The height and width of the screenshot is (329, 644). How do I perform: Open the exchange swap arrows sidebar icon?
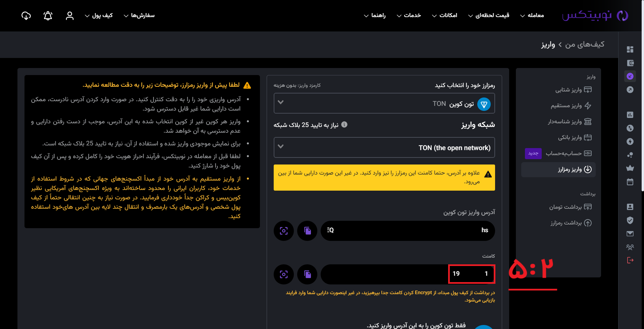point(630,128)
